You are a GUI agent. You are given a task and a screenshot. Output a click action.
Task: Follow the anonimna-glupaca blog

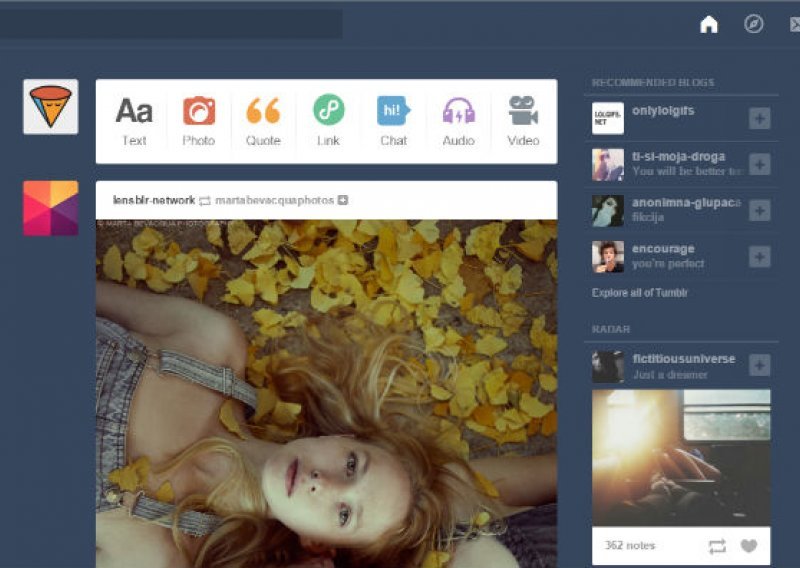click(x=760, y=210)
